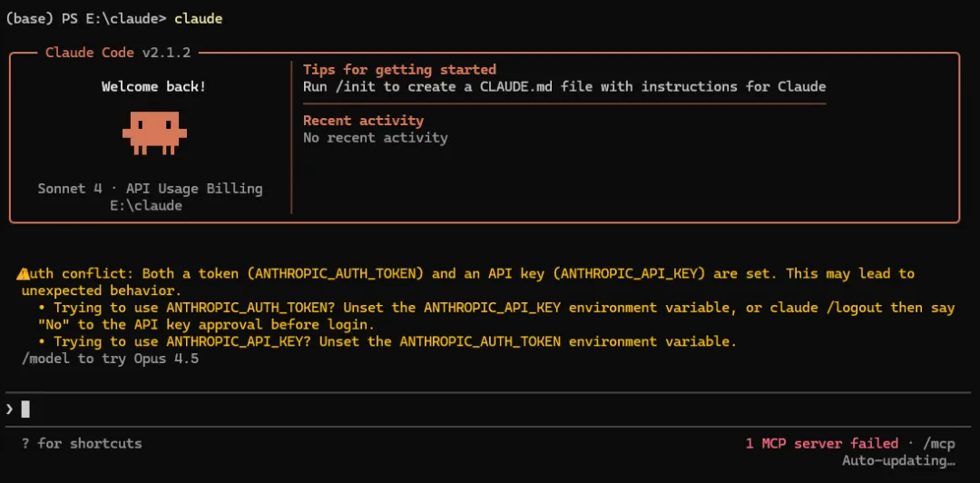
Task: Click the "Sonnet 4 · API Usage Billing" label
Action: (x=150, y=189)
